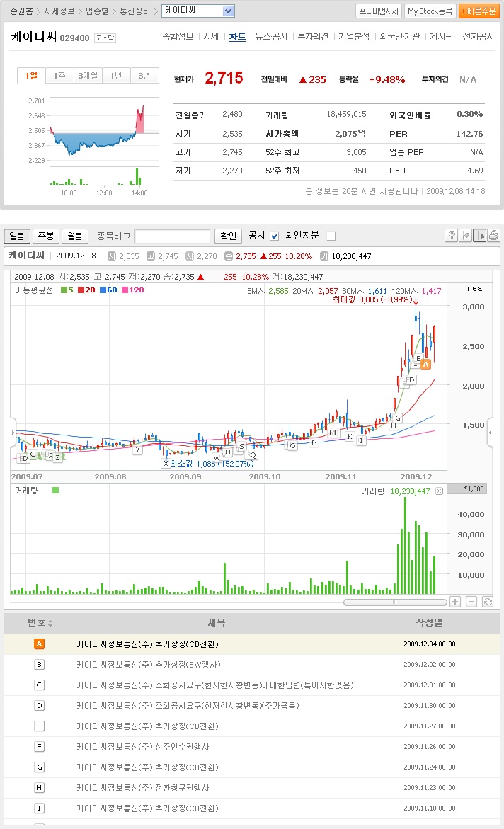Click the 확인 confirm button
The height and width of the screenshot is (829, 504).
click(229, 236)
